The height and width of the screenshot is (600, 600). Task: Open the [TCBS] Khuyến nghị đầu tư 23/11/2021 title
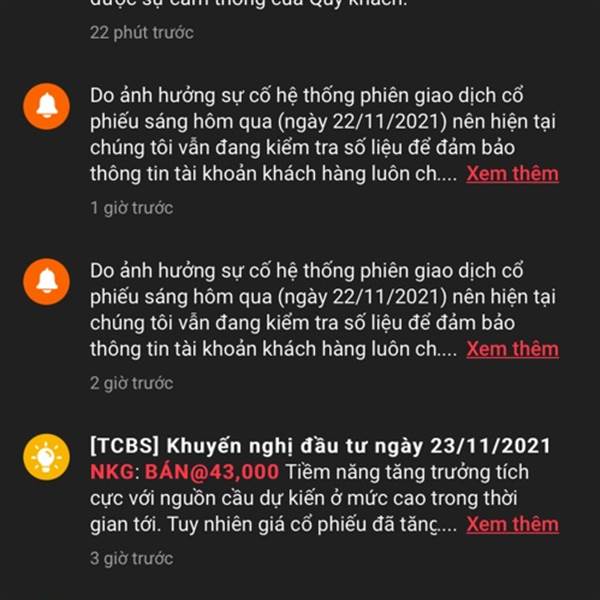pyautogui.click(x=320, y=446)
